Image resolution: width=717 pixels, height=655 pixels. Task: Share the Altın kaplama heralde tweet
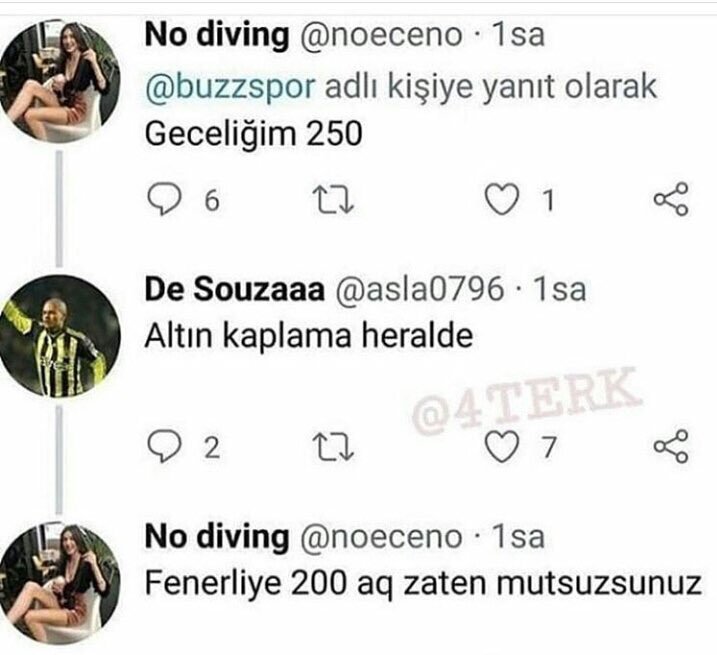pyautogui.click(x=670, y=446)
